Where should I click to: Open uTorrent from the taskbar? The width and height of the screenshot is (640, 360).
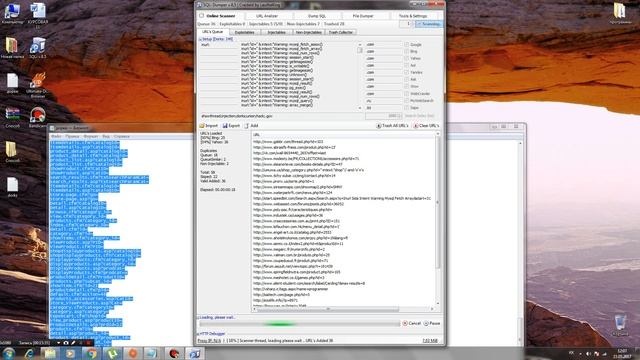click(x=112, y=353)
